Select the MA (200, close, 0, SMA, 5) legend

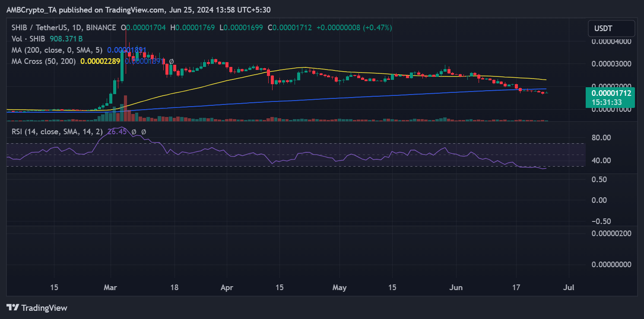(x=57, y=50)
